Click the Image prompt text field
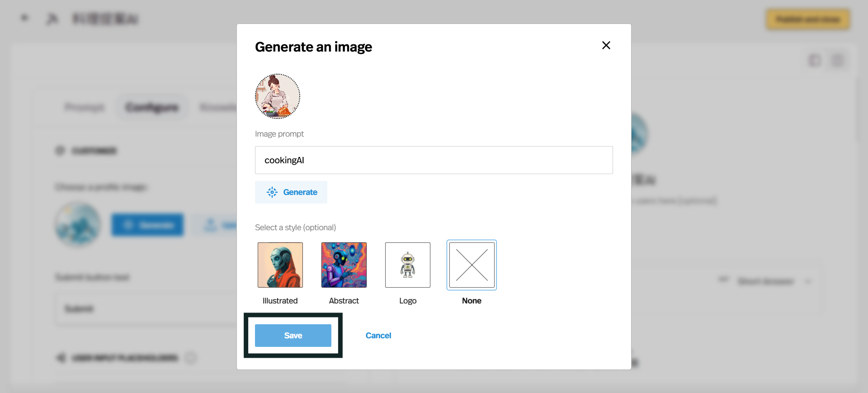 point(434,160)
